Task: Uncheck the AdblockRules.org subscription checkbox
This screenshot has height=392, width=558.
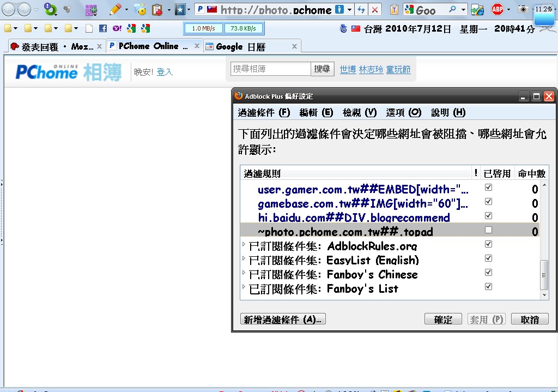Action: tap(488, 244)
